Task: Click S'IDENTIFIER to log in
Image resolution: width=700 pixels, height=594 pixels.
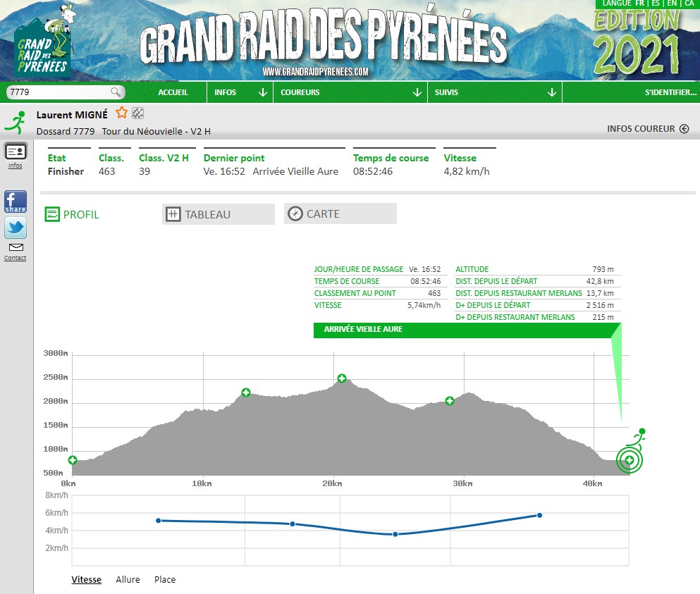Action: 670,92
